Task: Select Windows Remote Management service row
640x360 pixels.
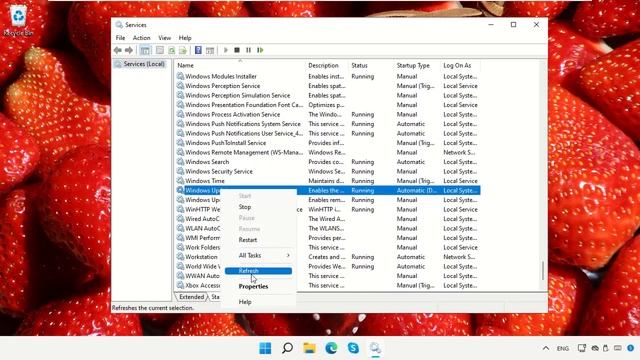Action: point(328,152)
